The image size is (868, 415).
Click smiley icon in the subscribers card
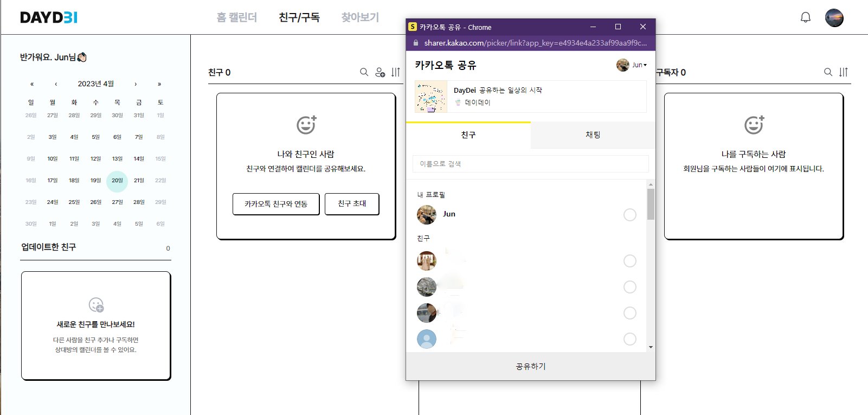tap(754, 125)
